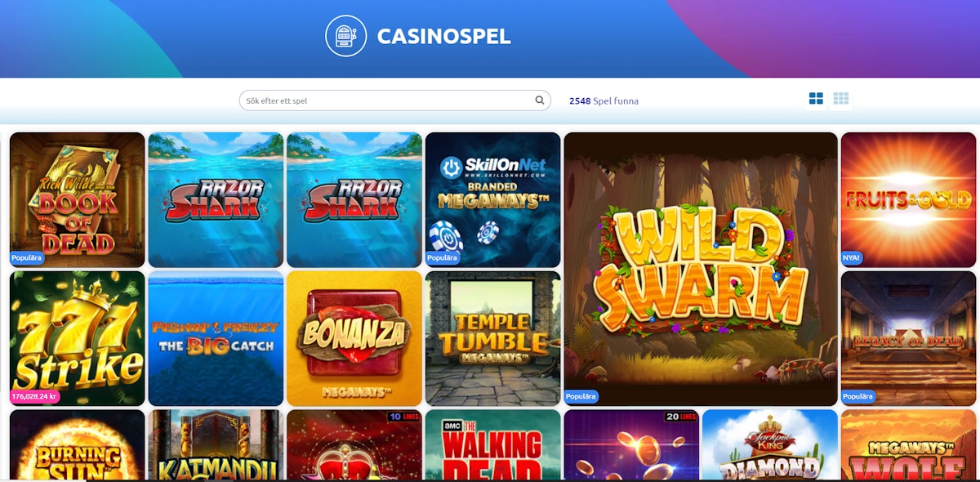Launch SkillOnNet Branded Megaways game

(492, 200)
